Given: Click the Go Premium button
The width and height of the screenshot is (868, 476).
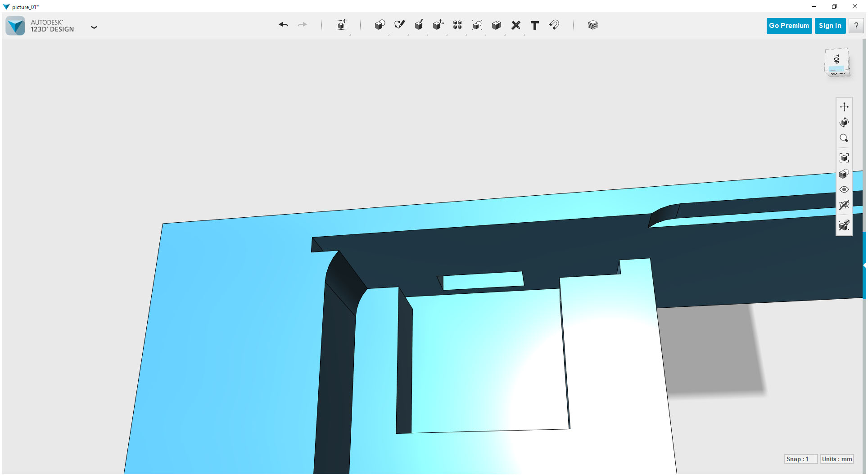Looking at the screenshot, I should click(x=789, y=26).
